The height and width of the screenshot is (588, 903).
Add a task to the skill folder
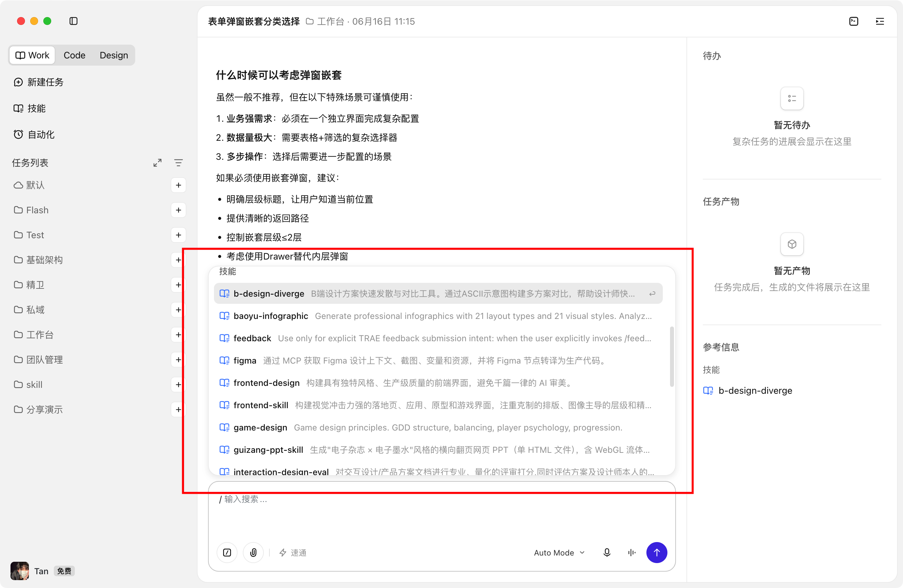(x=178, y=385)
